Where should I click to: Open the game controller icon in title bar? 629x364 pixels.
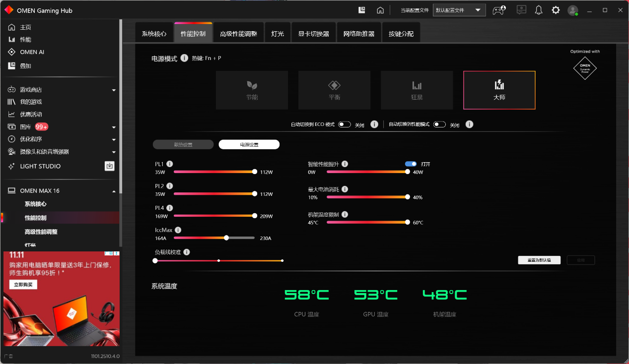498,10
